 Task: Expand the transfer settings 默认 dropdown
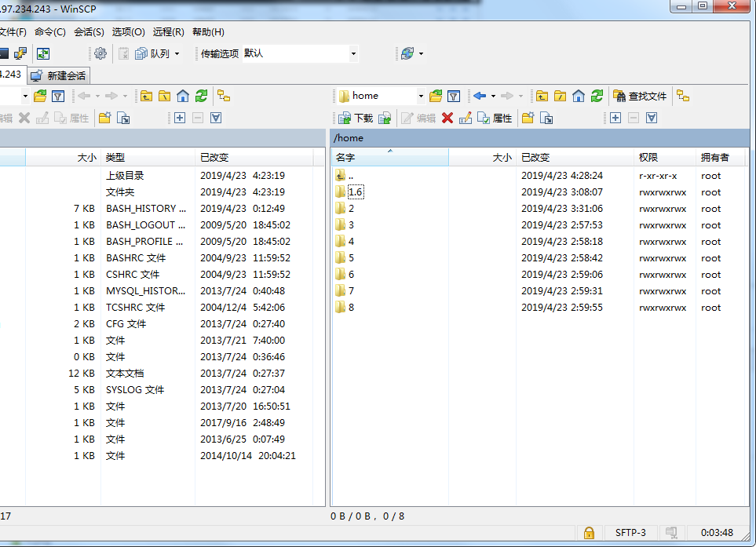(x=353, y=53)
